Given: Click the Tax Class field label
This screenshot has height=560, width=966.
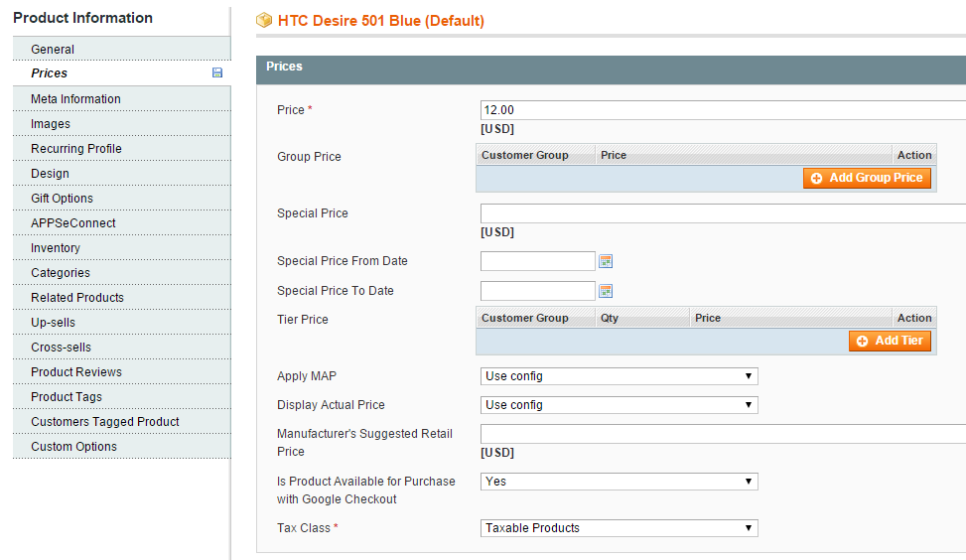Looking at the screenshot, I should click(x=308, y=528).
